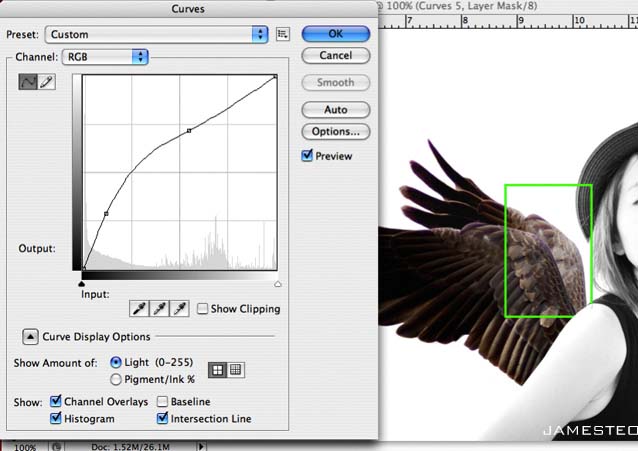Screen dimensions: 638x451
Task: Select Pigment/Ink % radio button
Action: [x=116, y=379]
